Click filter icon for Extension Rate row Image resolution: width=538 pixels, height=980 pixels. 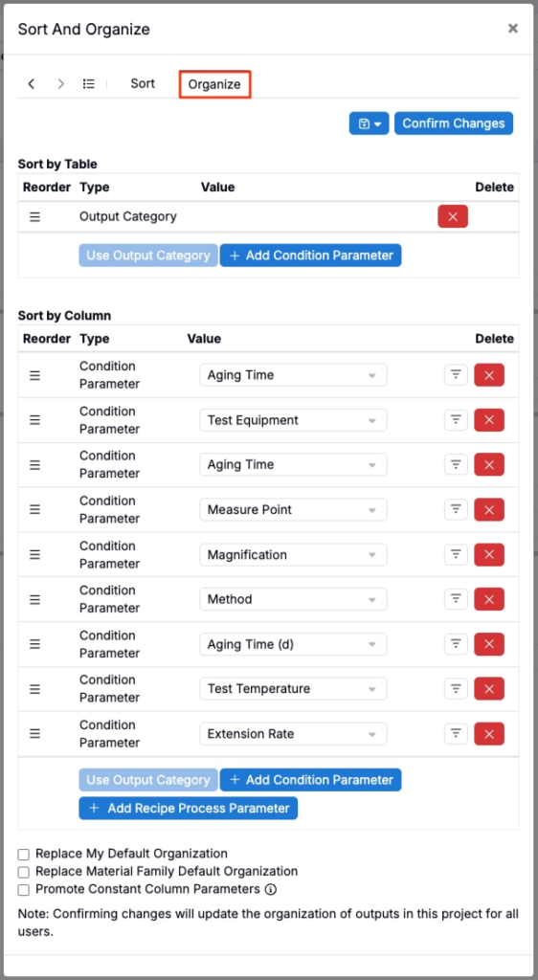(x=456, y=734)
